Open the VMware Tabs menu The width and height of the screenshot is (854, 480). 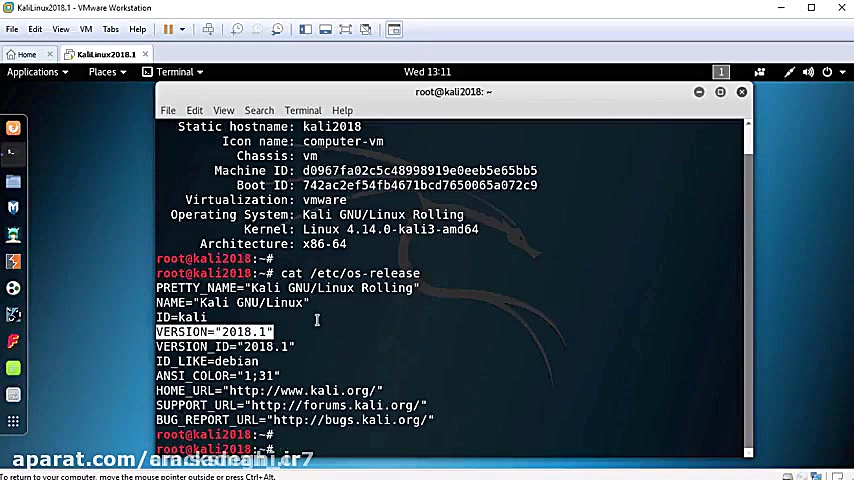111,29
